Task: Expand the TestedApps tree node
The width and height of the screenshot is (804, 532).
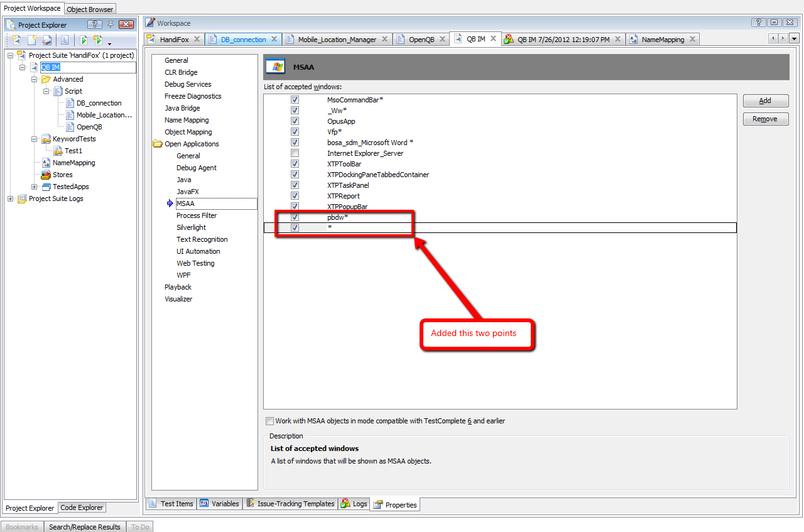Action: click(x=35, y=187)
